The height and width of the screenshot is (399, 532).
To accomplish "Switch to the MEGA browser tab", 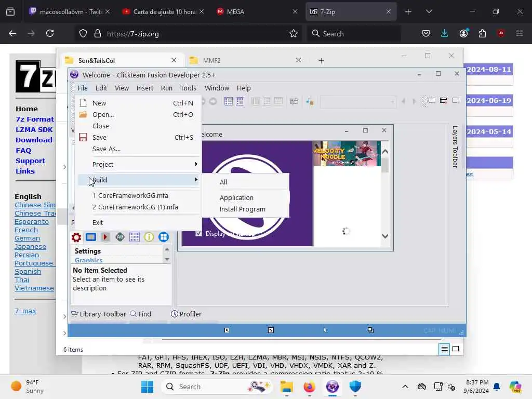I will [x=257, y=11].
